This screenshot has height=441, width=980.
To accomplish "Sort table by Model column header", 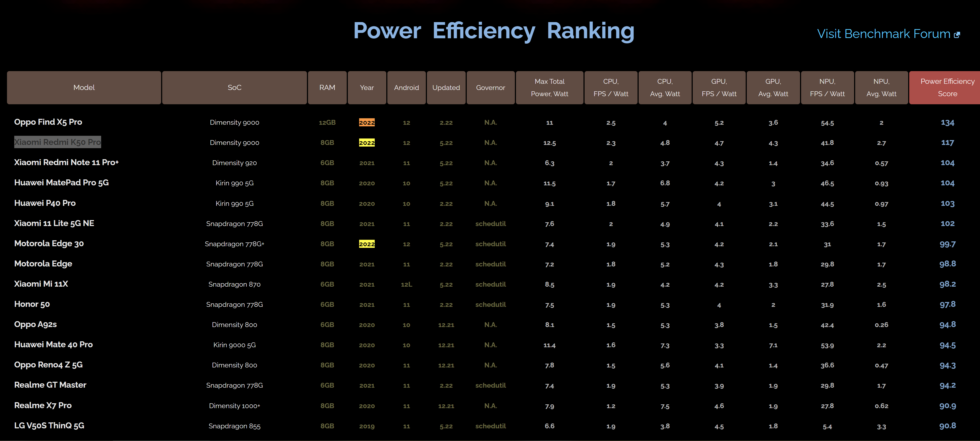I will (84, 88).
